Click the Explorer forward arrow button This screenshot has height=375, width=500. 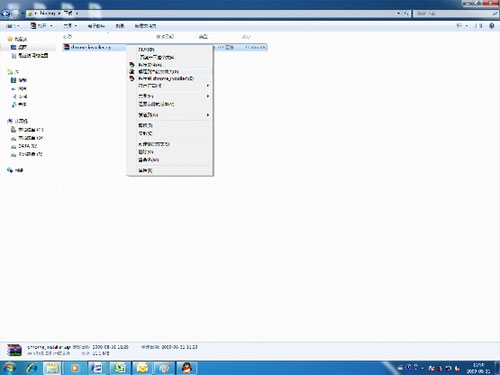pyautogui.click(x=15, y=14)
